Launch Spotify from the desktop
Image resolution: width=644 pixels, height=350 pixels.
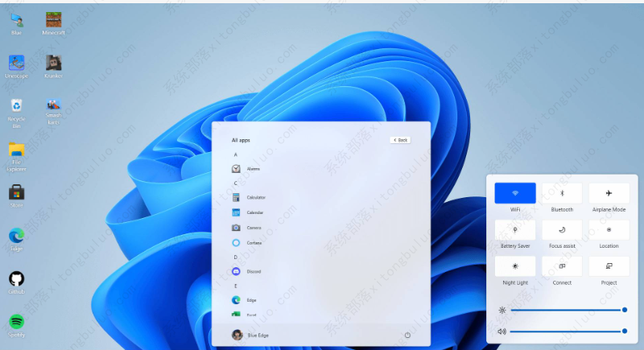coord(16,322)
